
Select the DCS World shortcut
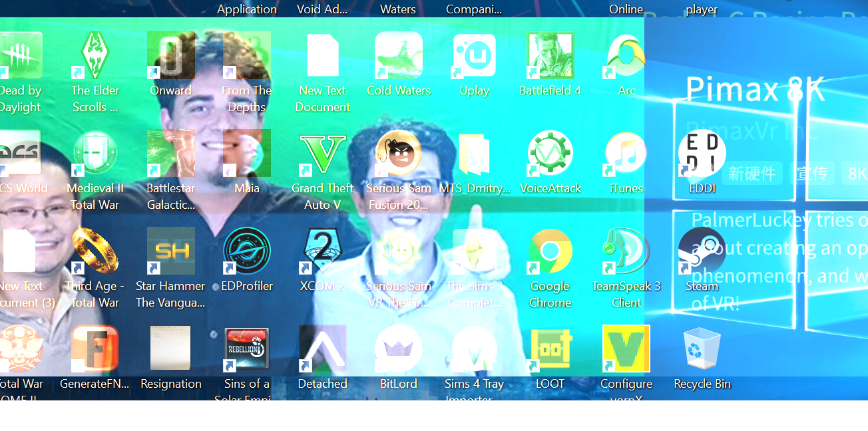[20, 153]
